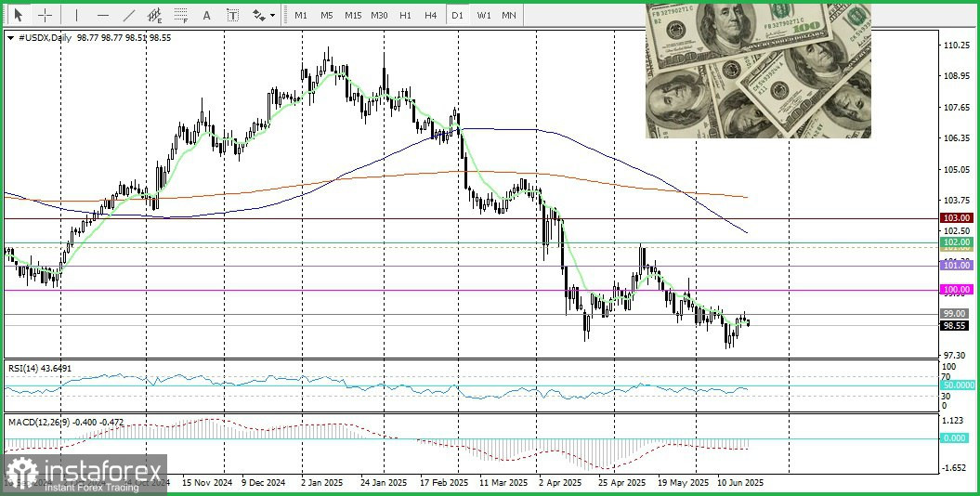Viewport: 980px width, 496px height.
Task: Click the MACD -1.652 scale value
Action: point(954,468)
